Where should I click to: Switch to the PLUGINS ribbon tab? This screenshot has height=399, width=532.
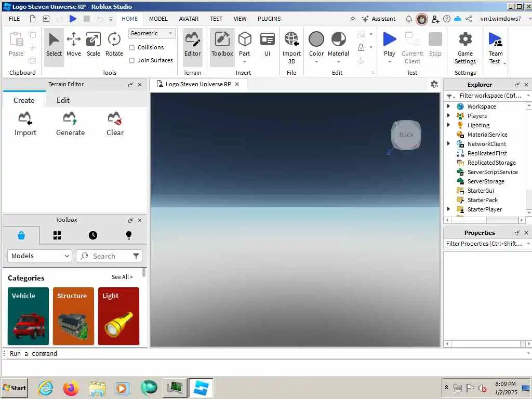point(269,19)
